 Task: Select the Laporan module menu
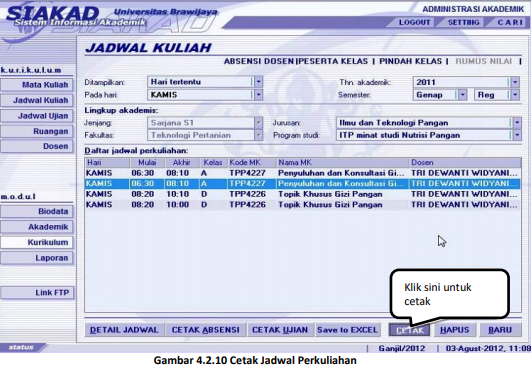[x=37, y=258]
